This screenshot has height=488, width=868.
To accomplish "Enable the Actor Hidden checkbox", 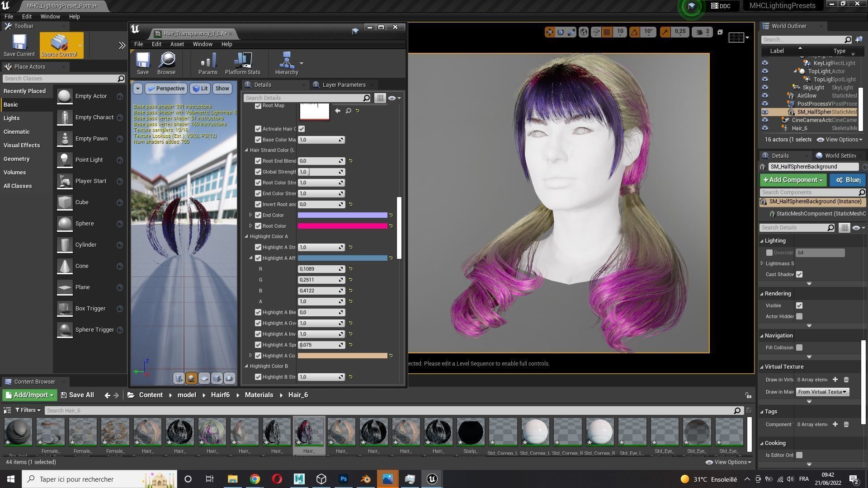I will 799,316.
